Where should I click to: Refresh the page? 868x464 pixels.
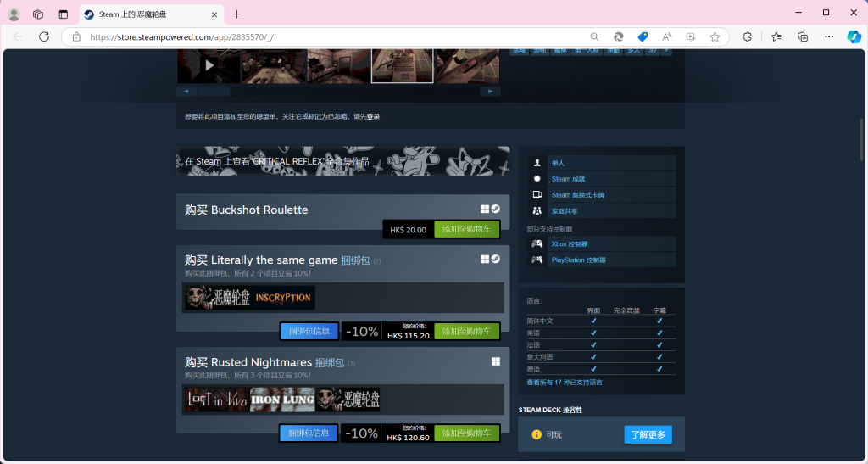(x=44, y=36)
